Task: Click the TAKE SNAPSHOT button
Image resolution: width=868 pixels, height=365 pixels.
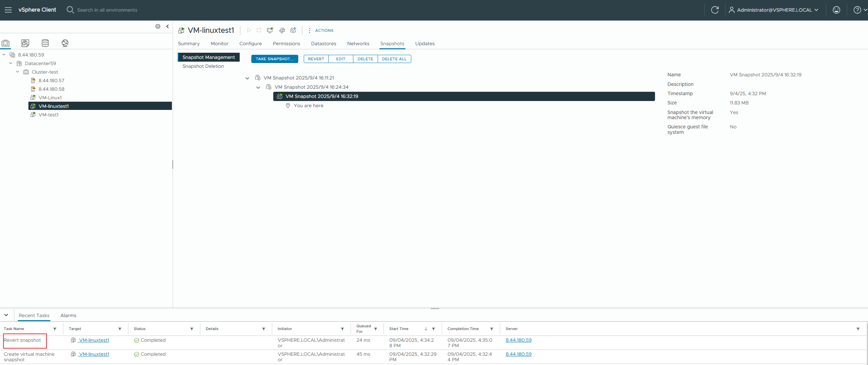Action: 275,59
